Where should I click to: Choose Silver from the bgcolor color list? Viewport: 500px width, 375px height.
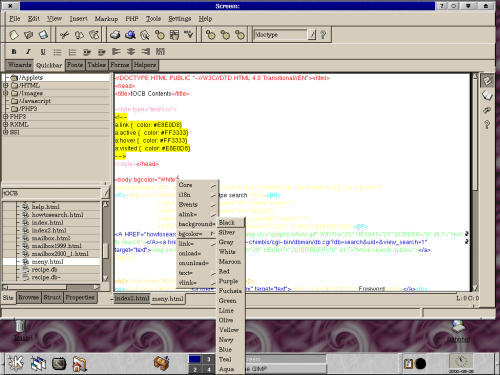231,232
